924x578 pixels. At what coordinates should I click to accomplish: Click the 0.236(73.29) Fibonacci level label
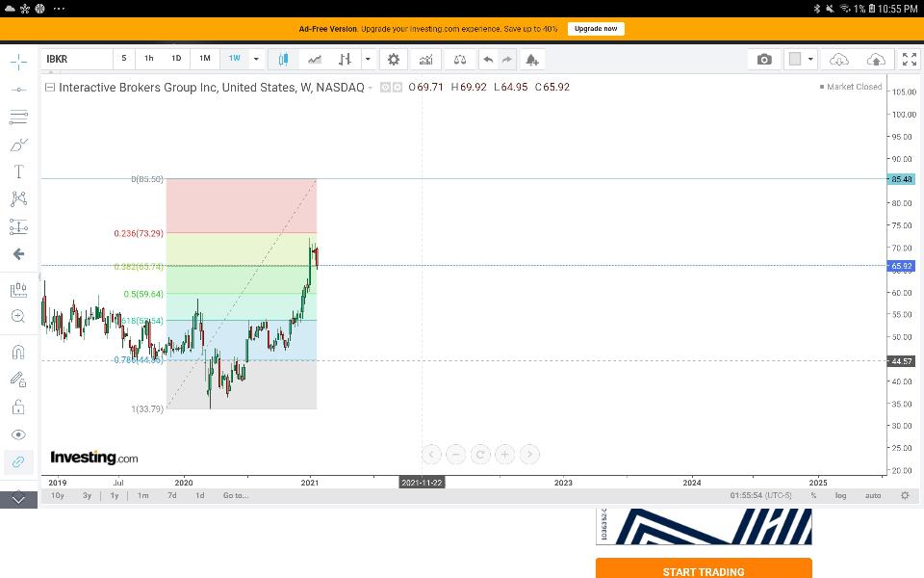click(139, 233)
